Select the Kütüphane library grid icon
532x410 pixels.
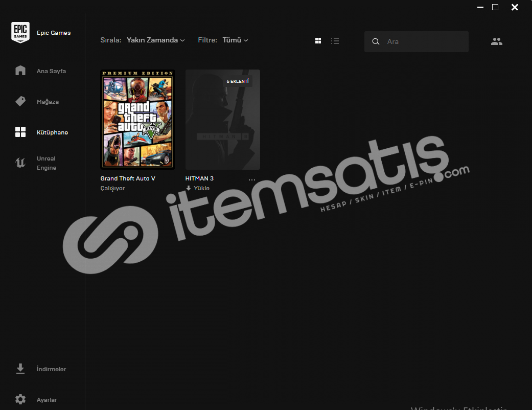(20, 132)
